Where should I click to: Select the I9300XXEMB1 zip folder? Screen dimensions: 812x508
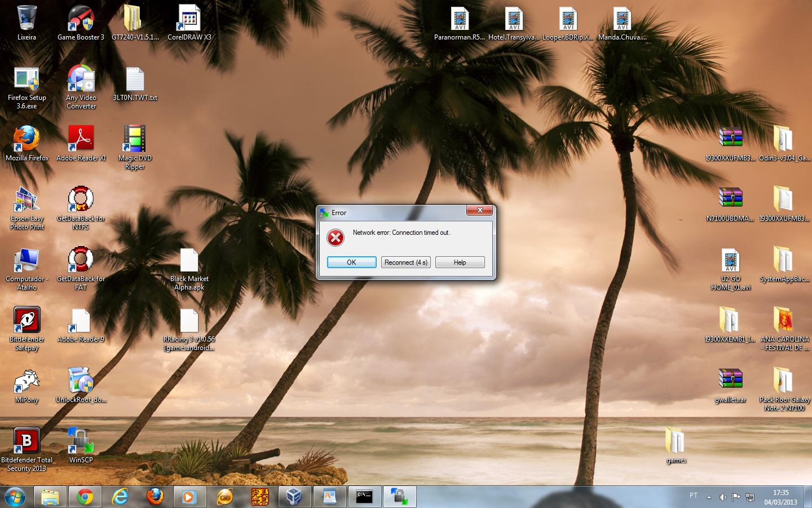730,325
